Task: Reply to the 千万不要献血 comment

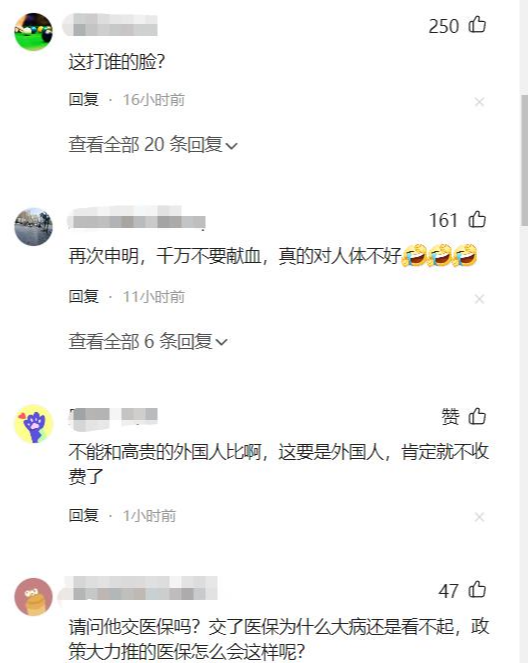Action: tap(84, 296)
